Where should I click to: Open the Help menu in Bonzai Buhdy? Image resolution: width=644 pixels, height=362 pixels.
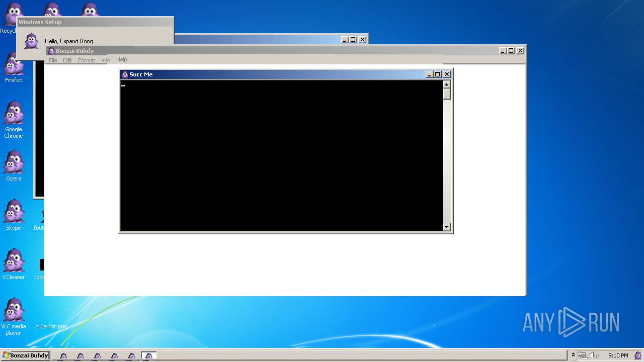(122, 59)
